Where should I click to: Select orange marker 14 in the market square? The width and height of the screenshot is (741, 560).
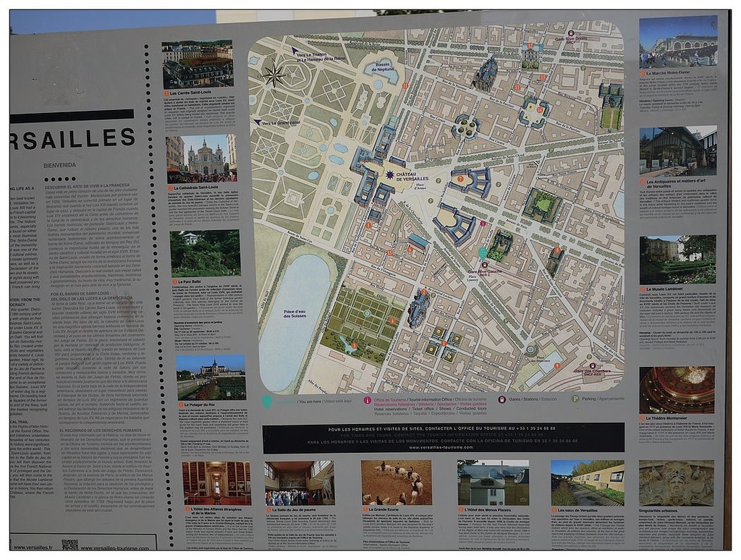point(540,110)
